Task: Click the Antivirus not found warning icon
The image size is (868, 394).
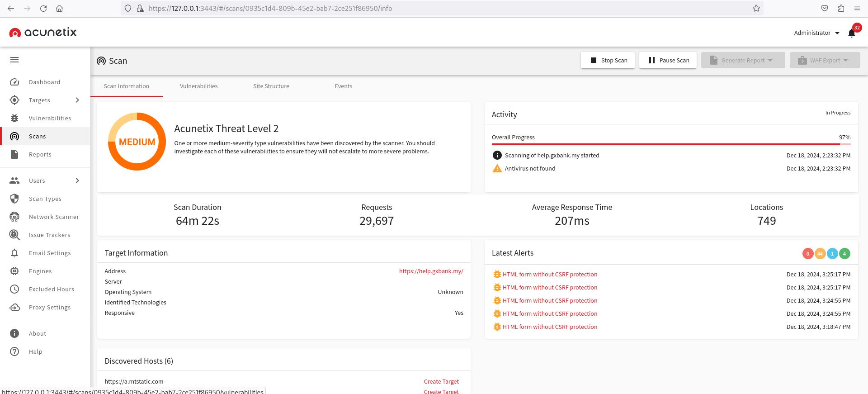Action: click(497, 168)
